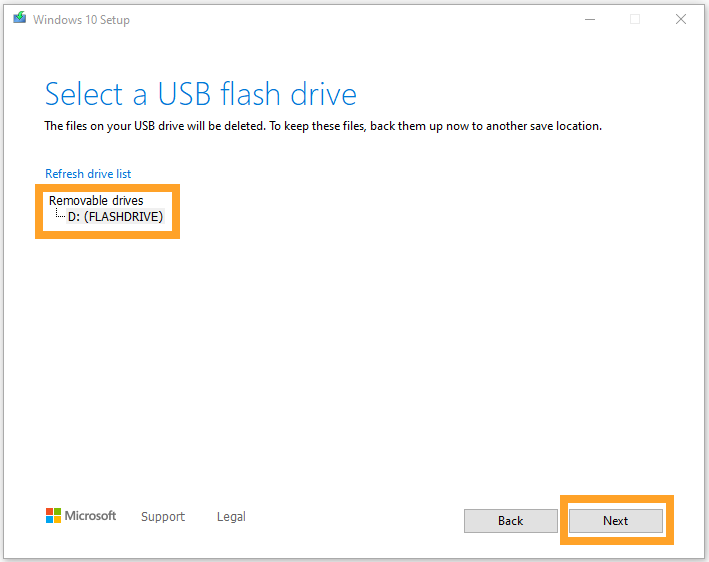
Task: Click the greyed-out maximize window button
Action: pyautogui.click(x=635, y=19)
